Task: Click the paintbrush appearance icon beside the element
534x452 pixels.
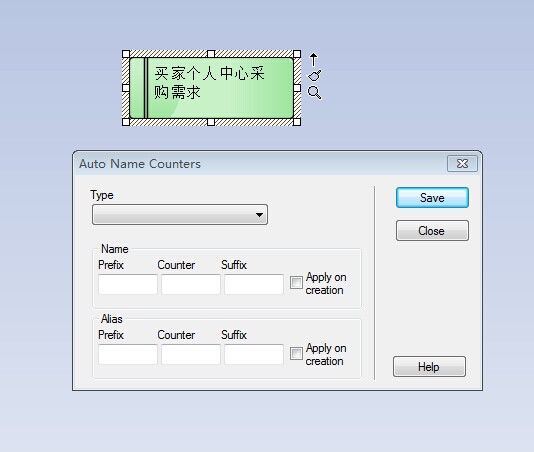Action: (314, 75)
